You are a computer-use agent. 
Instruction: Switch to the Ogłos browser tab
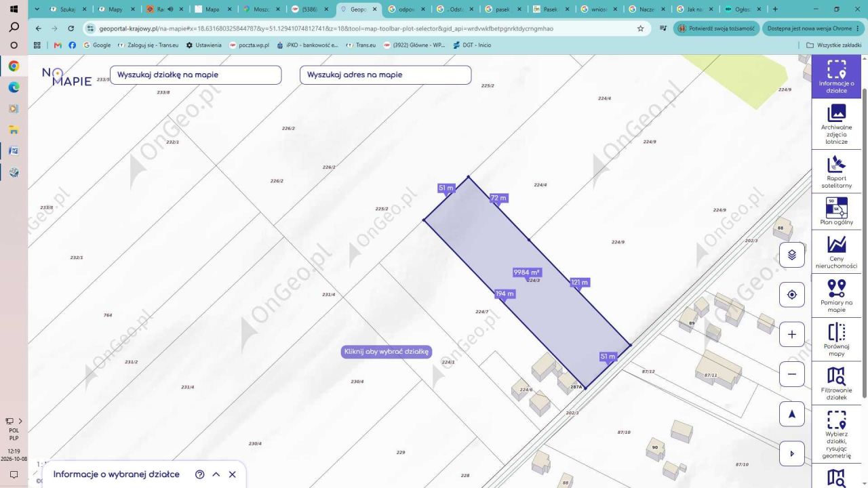tap(743, 9)
